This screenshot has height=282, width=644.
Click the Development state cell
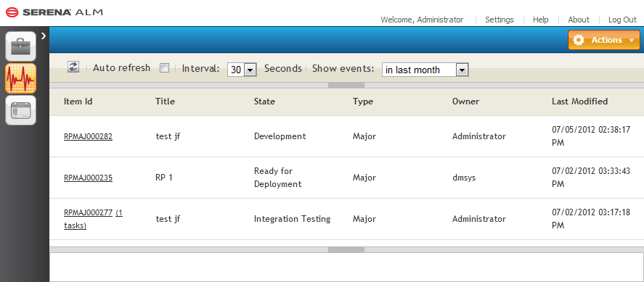click(x=280, y=136)
